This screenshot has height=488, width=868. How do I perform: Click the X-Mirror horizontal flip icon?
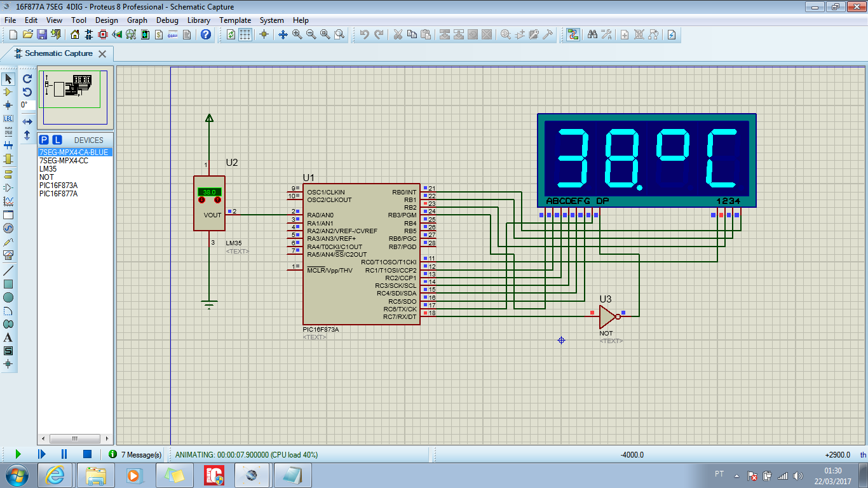tap(27, 121)
